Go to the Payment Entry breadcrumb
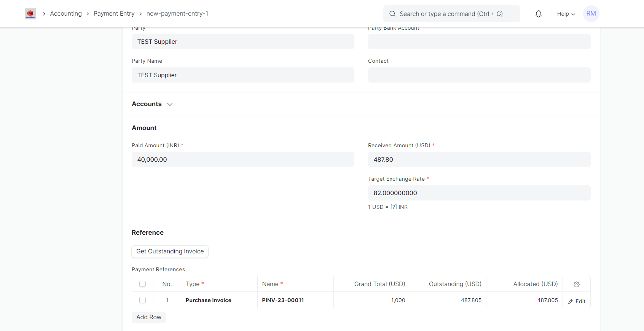Viewport: 644px width, 331px height. (x=114, y=14)
